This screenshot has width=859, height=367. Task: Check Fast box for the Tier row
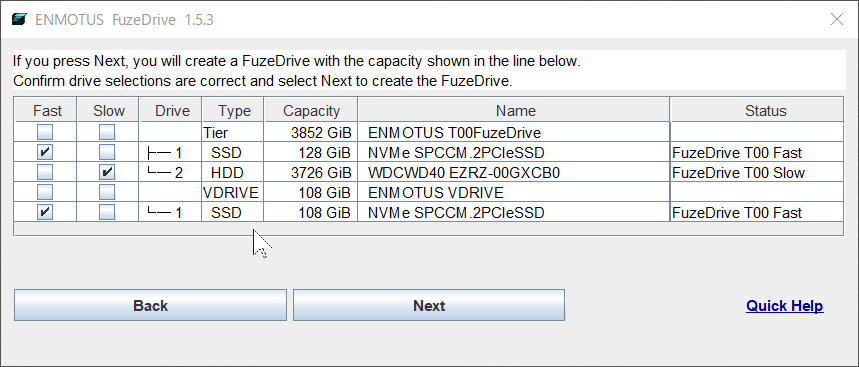coord(45,132)
